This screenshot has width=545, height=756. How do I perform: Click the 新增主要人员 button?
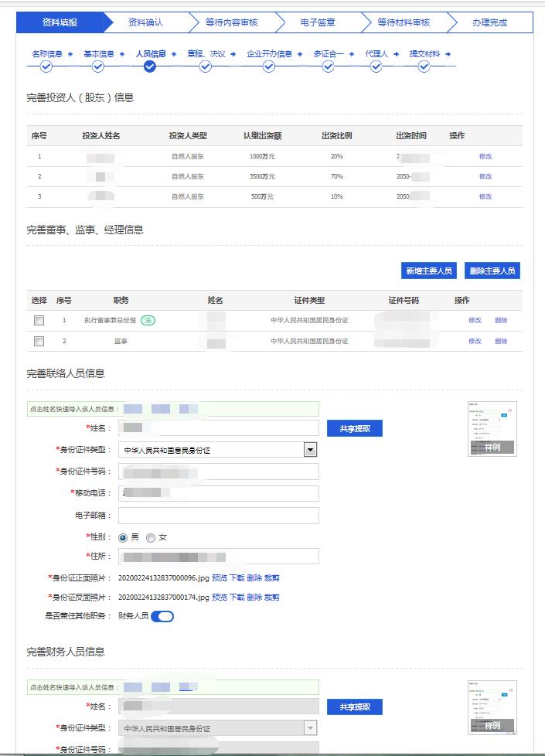(428, 271)
